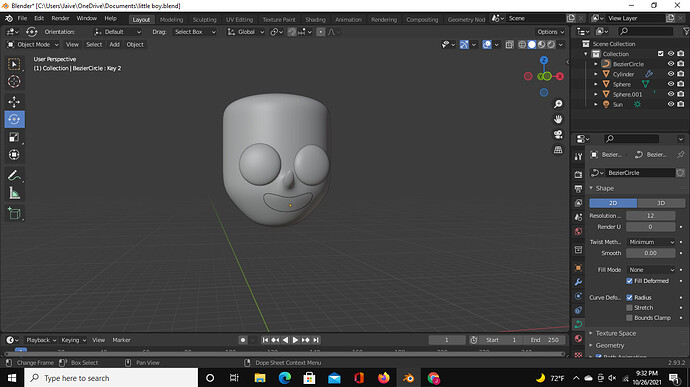Open the World properties tab
Viewport: 690px width, 387px height.
click(578, 231)
